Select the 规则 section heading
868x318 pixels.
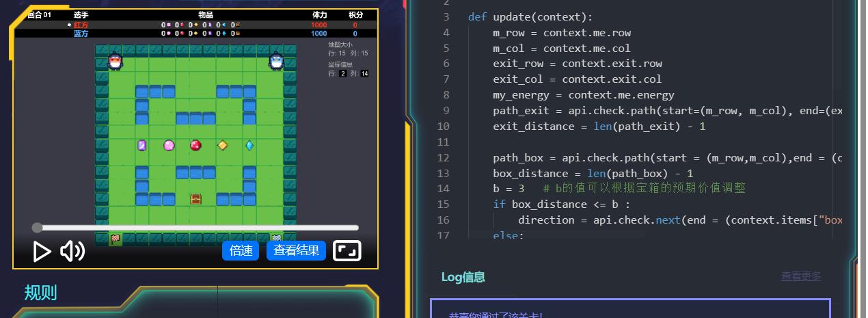pos(40,293)
